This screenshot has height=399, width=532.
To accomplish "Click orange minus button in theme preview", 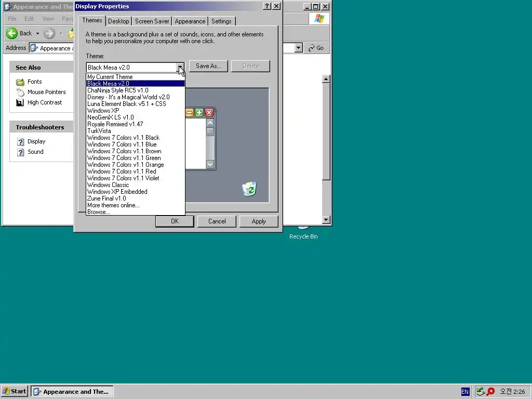I will [189, 113].
